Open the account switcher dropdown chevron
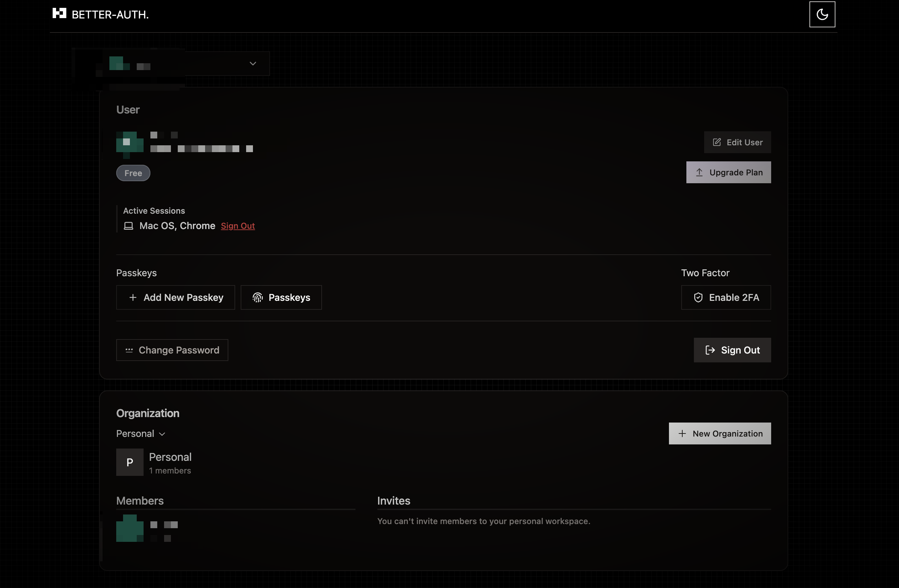Image resolution: width=899 pixels, height=588 pixels. coord(253,64)
